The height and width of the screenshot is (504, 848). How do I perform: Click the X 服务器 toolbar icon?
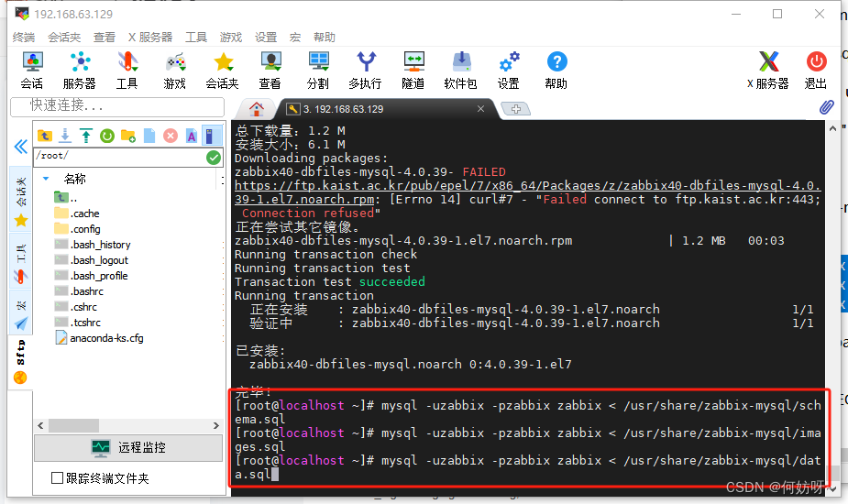768,71
